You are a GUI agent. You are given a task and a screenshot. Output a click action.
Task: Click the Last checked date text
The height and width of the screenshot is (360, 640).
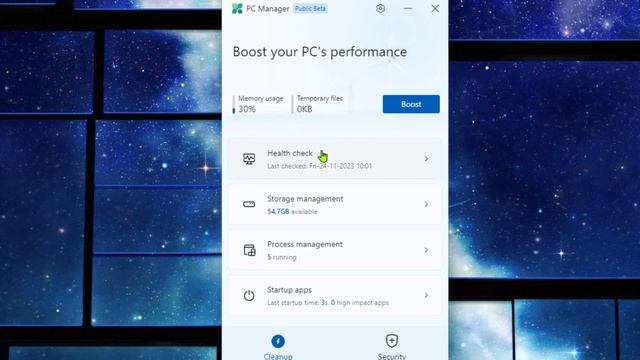pyautogui.click(x=320, y=166)
